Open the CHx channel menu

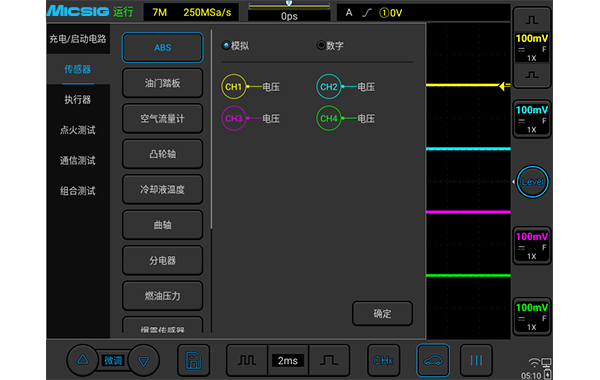383,360
